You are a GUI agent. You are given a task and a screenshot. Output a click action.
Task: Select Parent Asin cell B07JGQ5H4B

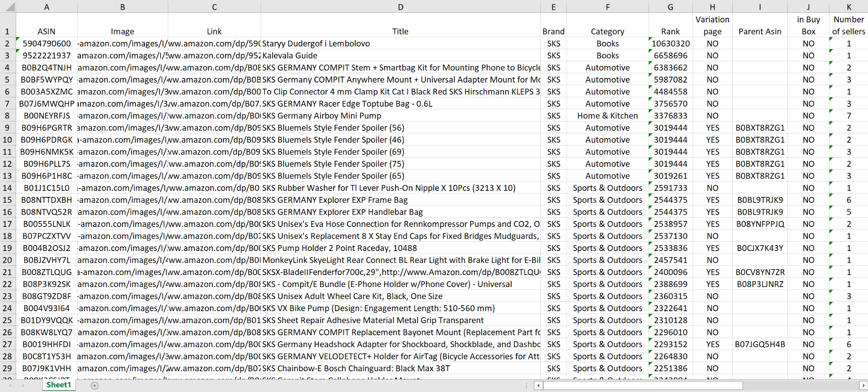point(759,345)
